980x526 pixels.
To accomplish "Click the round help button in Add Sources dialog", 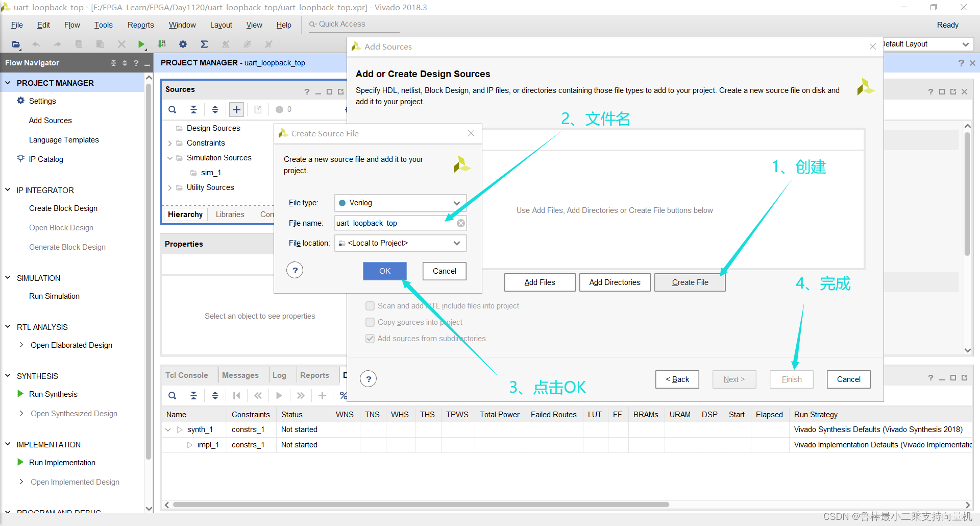I will click(369, 379).
